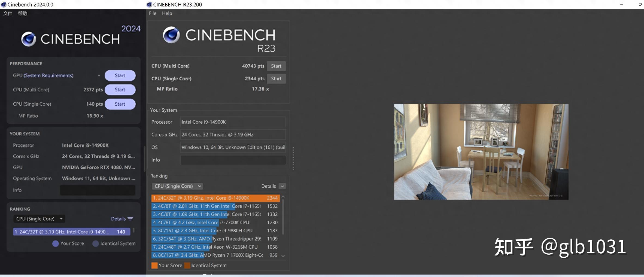Select the Intel Xeon W-3265M ranking row
Screen dimensions: 644x277
215,247
